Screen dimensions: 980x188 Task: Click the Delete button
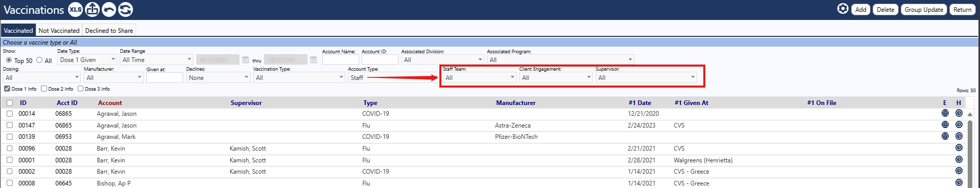(x=885, y=9)
